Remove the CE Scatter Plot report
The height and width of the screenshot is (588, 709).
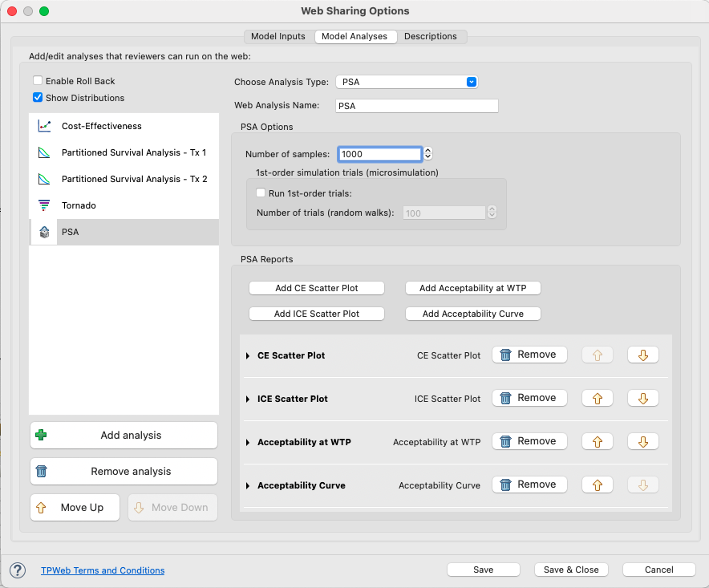(x=529, y=355)
